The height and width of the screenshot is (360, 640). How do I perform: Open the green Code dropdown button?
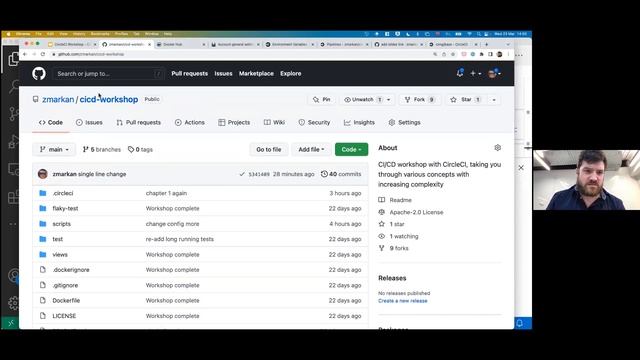pyautogui.click(x=351, y=149)
